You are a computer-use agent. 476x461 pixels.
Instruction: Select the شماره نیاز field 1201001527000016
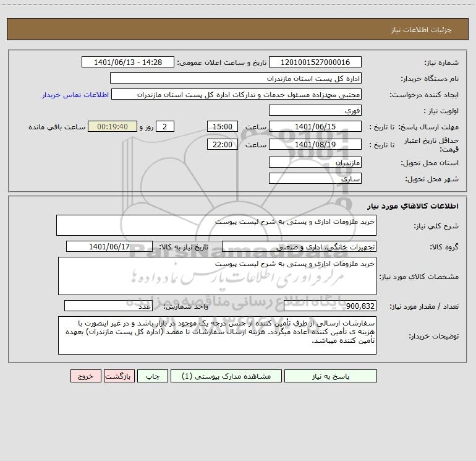coord(315,62)
